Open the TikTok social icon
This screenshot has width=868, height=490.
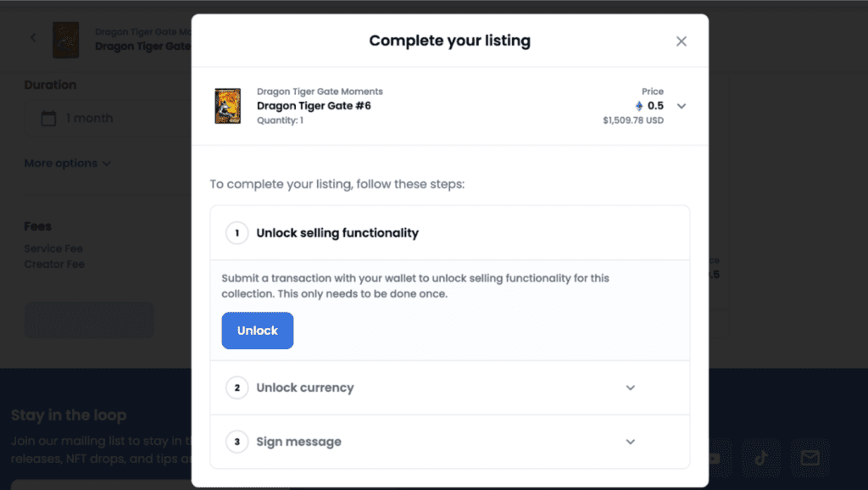759,457
